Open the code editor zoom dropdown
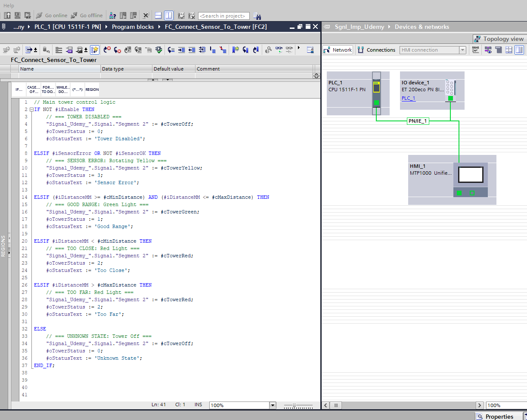This screenshot has height=420, width=527. [272, 405]
